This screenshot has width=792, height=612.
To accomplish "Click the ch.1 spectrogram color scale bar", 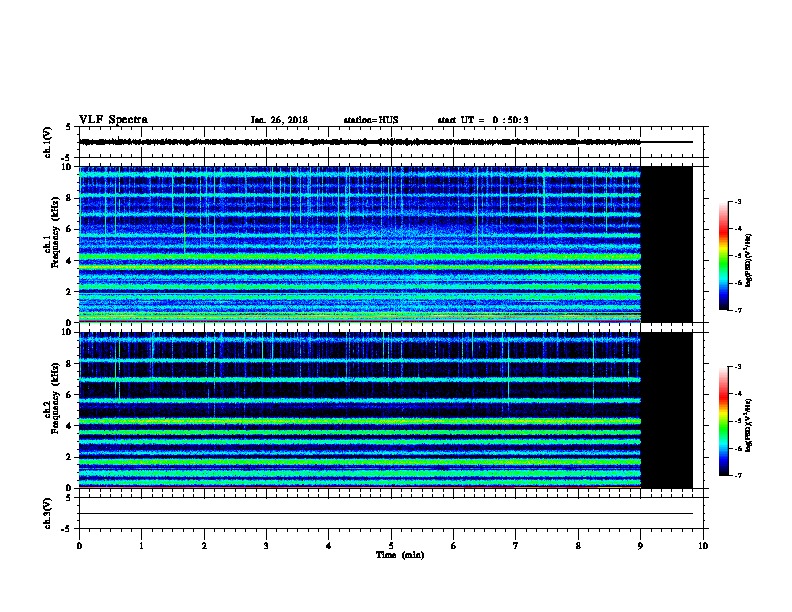I will point(724,256).
